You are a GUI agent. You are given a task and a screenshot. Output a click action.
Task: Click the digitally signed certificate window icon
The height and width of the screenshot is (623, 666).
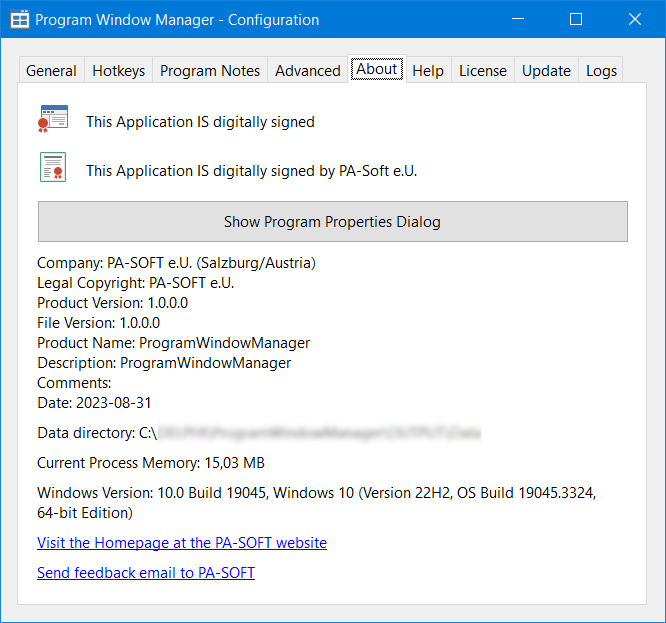coord(53,119)
